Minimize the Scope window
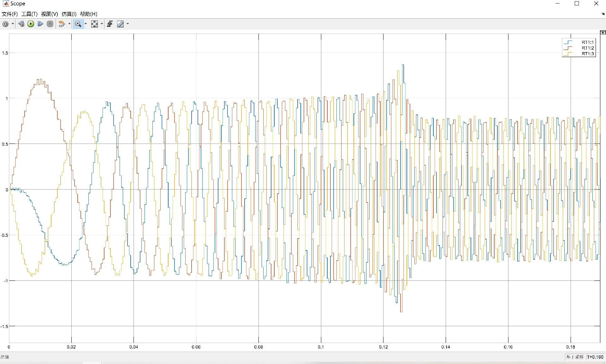Image resolution: width=606 pixels, height=364 pixels. [x=557, y=3]
